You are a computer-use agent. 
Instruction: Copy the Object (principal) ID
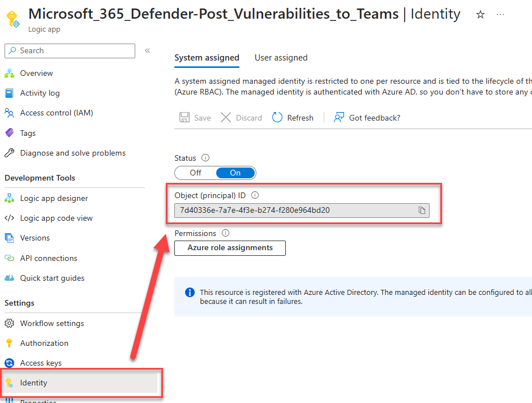tap(422, 210)
